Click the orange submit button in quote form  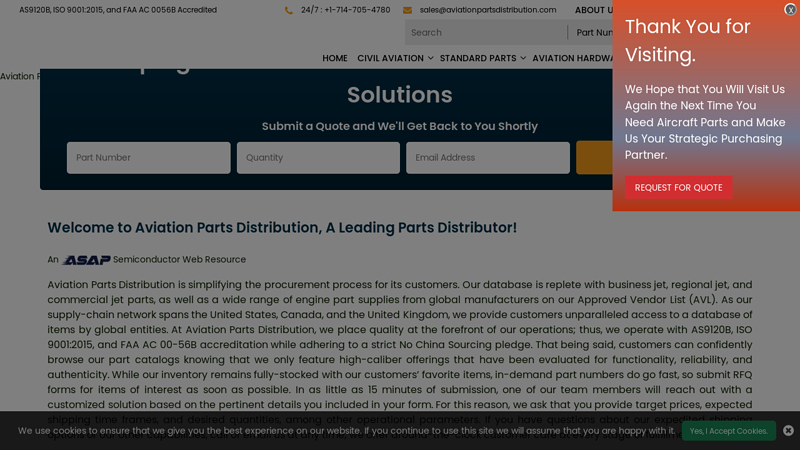[594, 158]
